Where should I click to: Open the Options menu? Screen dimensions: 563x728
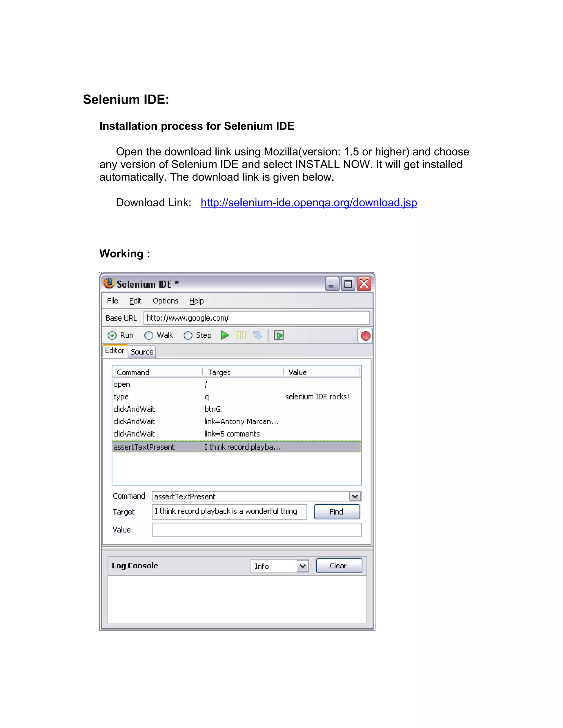[x=165, y=301]
